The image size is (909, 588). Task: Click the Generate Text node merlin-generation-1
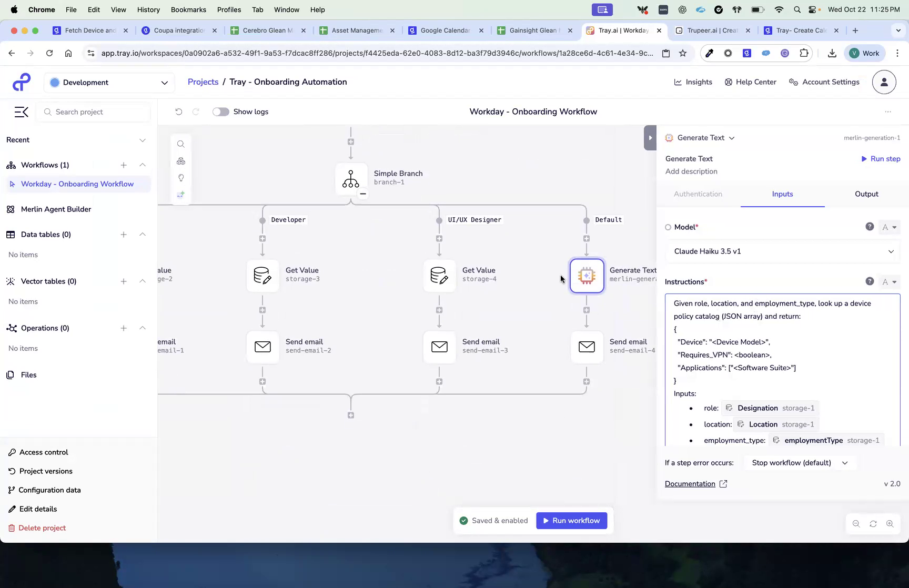click(587, 276)
